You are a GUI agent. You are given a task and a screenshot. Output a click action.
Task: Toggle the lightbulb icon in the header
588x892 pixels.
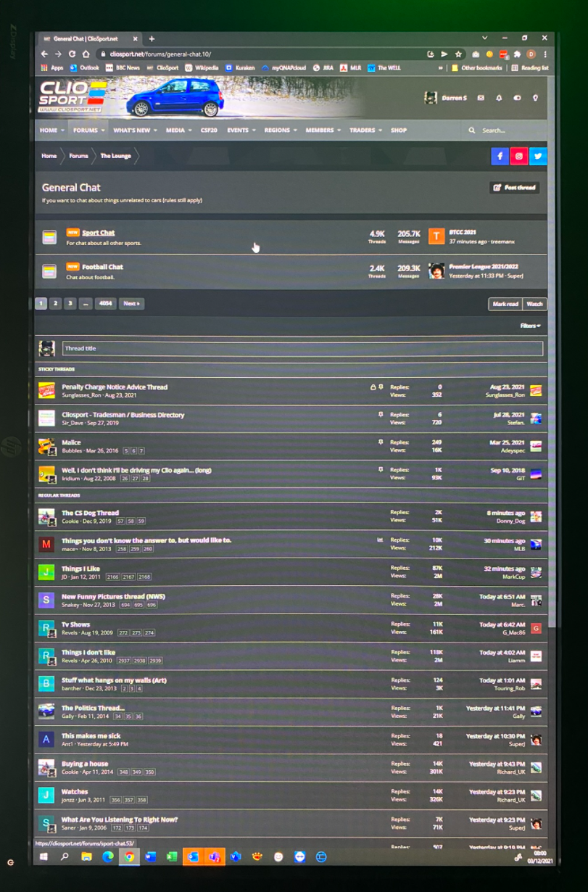coord(535,98)
